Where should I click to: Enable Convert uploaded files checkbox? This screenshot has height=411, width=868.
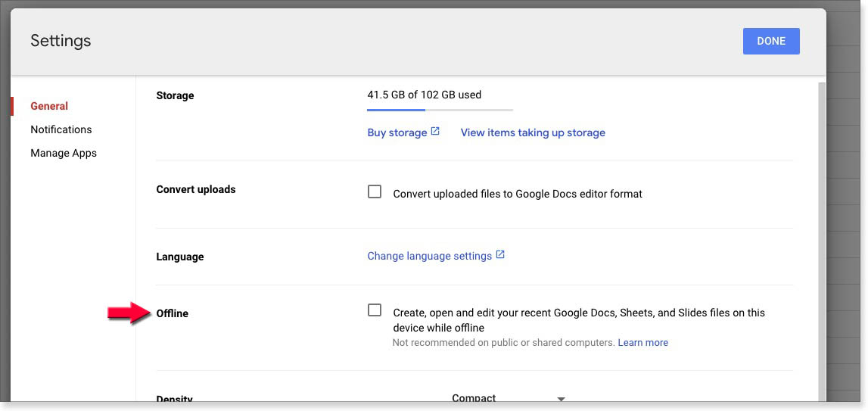[x=375, y=192]
